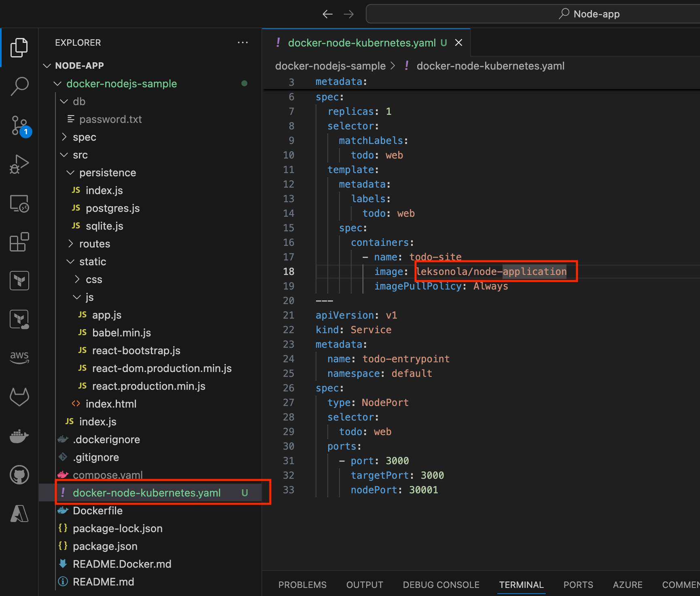Switch to the PROBLEMS panel tab
Viewport: 700px width, 596px height.
click(x=302, y=585)
